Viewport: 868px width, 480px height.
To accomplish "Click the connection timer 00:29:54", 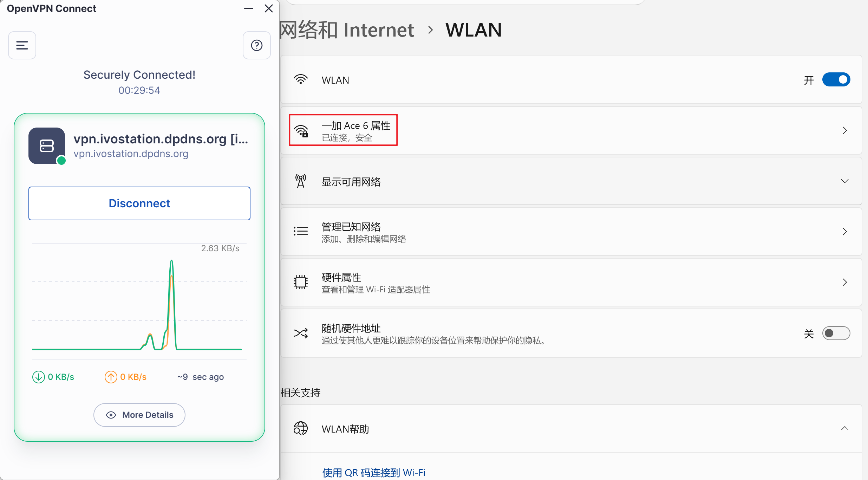I will coord(139,90).
